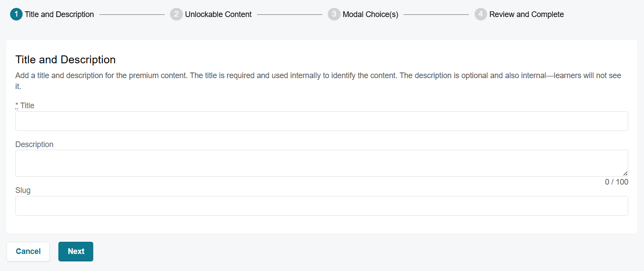Screen dimensions: 644x271
Task: Click the 'Title' field label
Action: (x=27, y=106)
